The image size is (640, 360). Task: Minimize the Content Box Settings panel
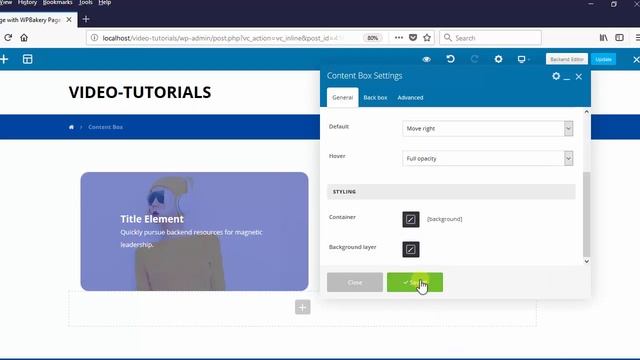click(x=567, y=77)
